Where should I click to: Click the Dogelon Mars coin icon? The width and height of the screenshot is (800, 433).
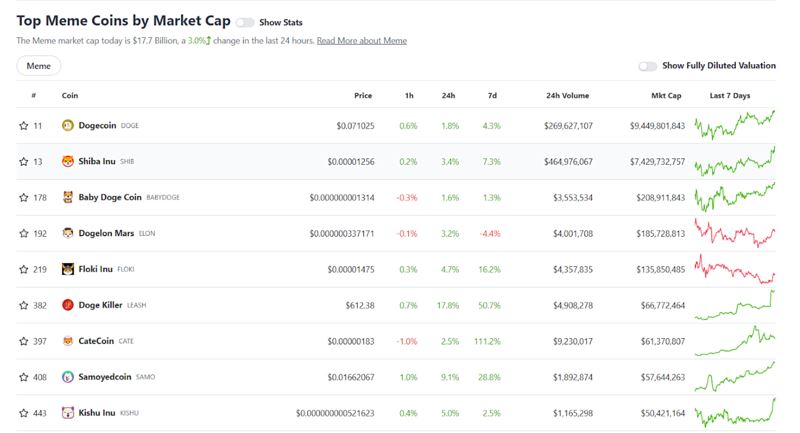coord(68,233)
